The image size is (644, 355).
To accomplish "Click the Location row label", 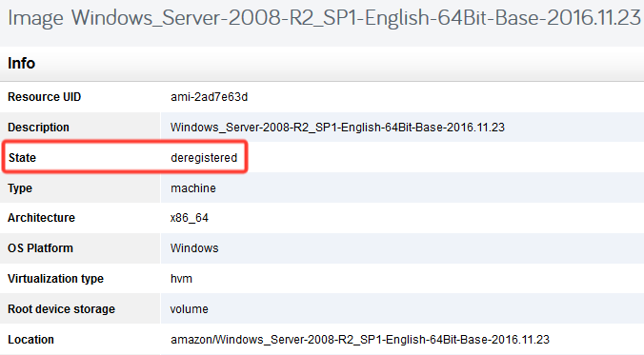I will [x=30, y=340].
